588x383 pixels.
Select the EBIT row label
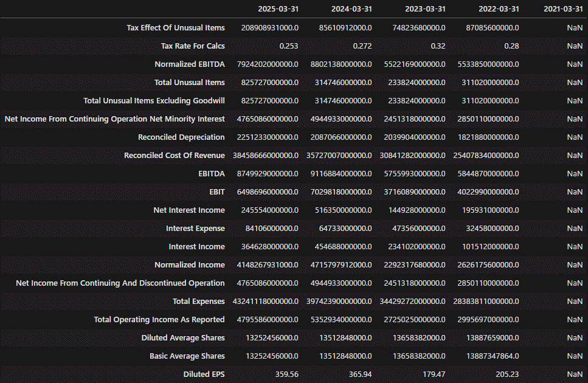pos(216,191)
